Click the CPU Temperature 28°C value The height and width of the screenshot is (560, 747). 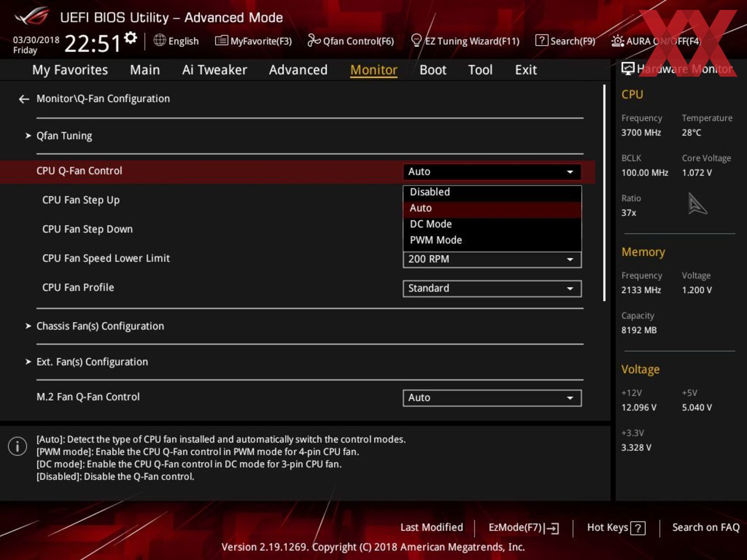click(x=692, y=132)
